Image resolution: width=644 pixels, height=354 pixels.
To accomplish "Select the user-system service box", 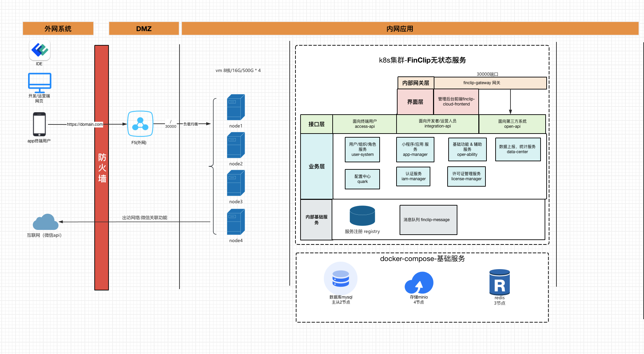I will [x=362, y=149].
